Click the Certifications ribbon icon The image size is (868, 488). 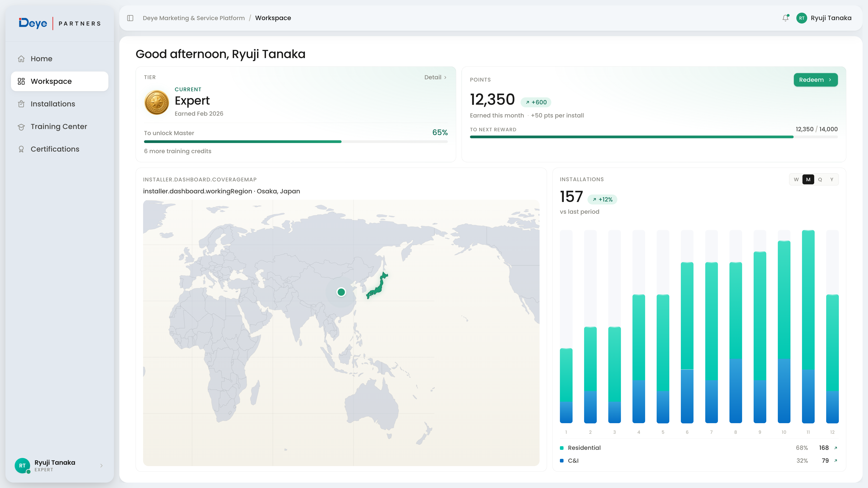21,149
